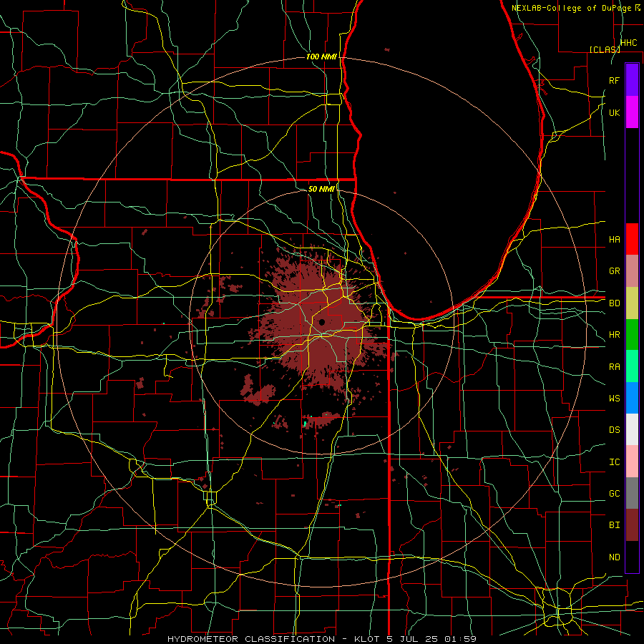
Task: Select the BD yellow-olive legend swatch
Action: pyautogui.click(x=632, y=303)
